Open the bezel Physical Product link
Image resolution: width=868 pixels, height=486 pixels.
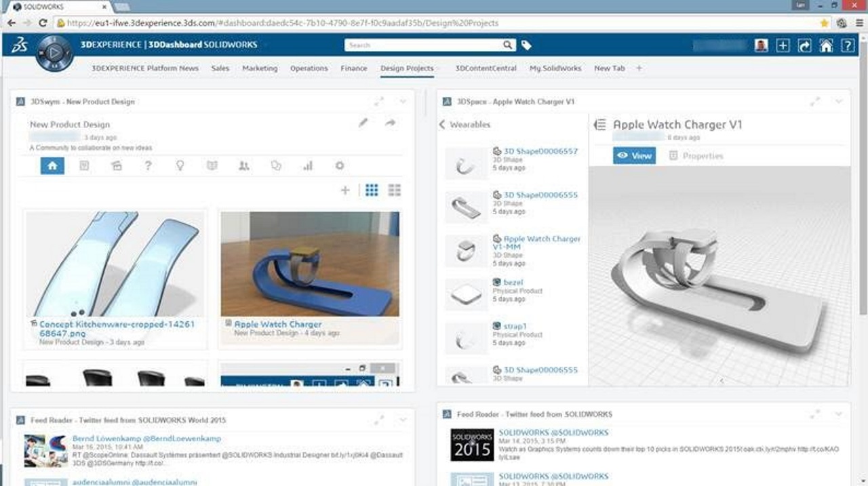(x=513, y=282)
